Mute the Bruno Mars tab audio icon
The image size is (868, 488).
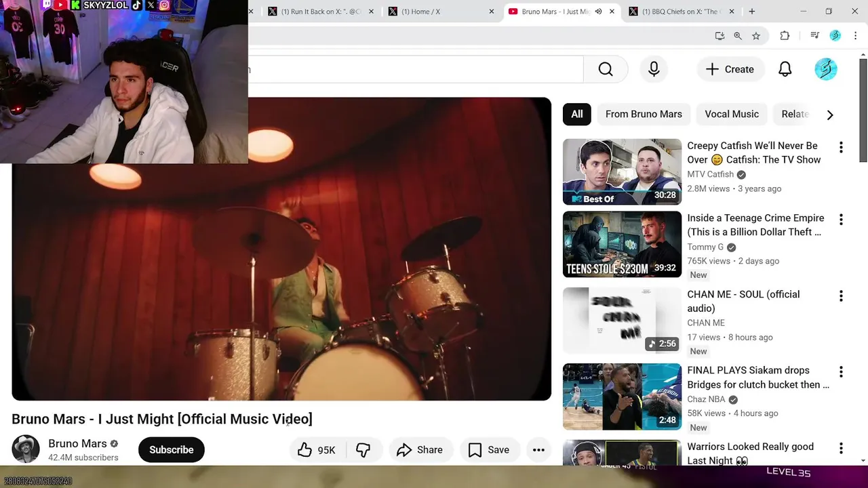tap(598, 12)
